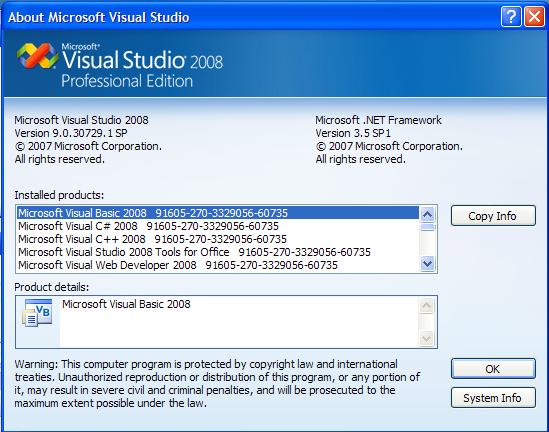
Task: Click the Microsoft .NET Framework label
Action: click(x=378, y=120)
